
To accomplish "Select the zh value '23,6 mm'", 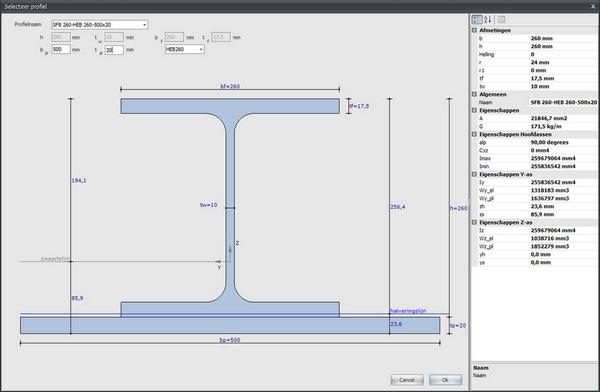I will click(x=542, y=206).
